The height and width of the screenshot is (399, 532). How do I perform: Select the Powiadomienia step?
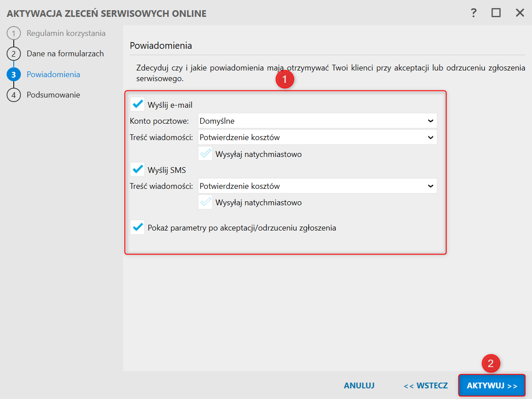53,74
